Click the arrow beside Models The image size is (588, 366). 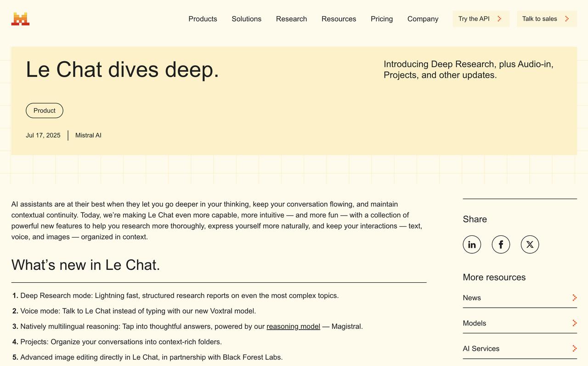574,323
